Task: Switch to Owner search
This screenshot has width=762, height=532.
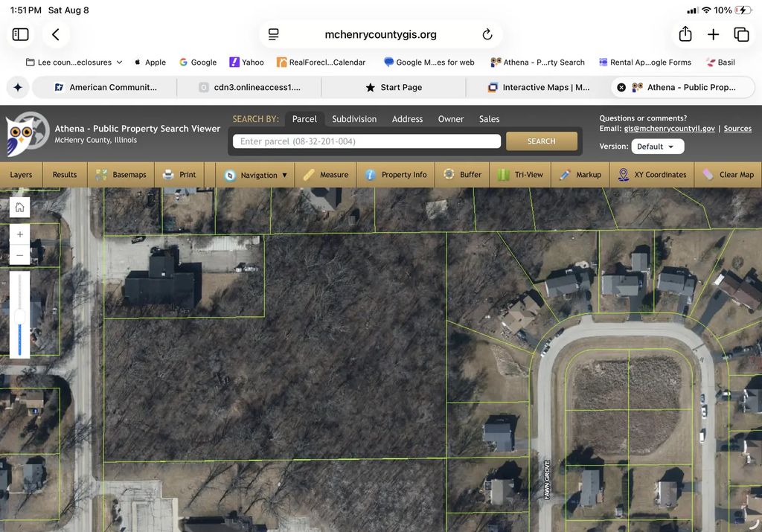Action: [451, 119]
